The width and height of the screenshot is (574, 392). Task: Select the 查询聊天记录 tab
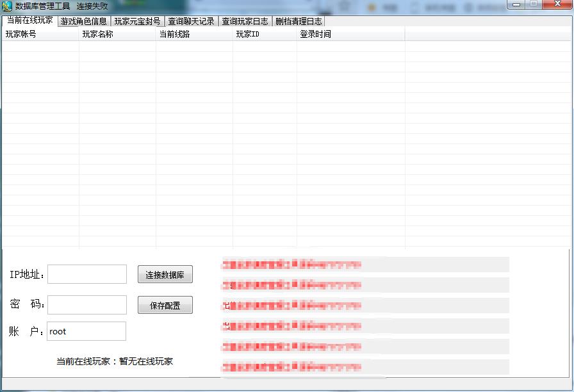tap(191, 21)
